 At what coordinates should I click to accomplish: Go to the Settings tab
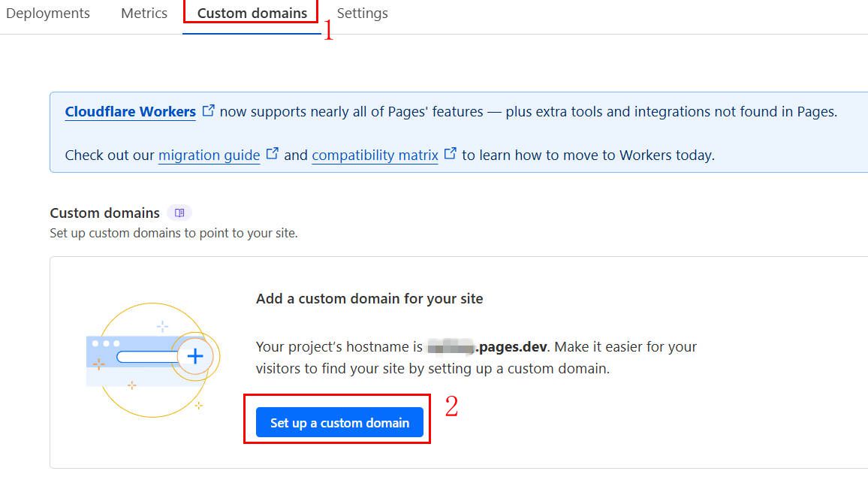pos(362,14)
